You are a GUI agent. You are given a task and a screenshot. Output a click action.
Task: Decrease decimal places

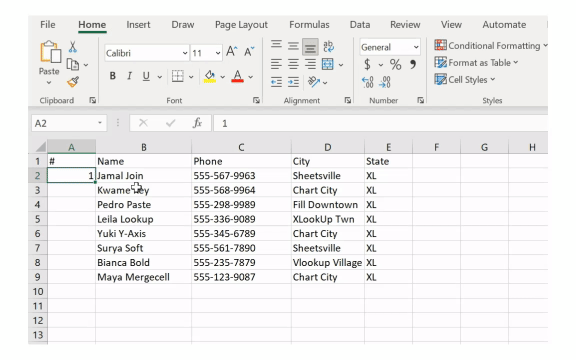[385, 82]
